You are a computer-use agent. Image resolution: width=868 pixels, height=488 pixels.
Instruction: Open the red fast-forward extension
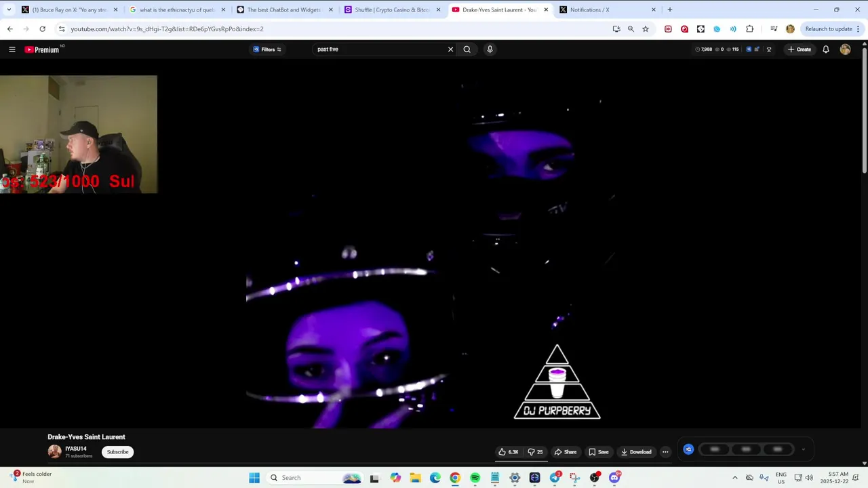668,29
